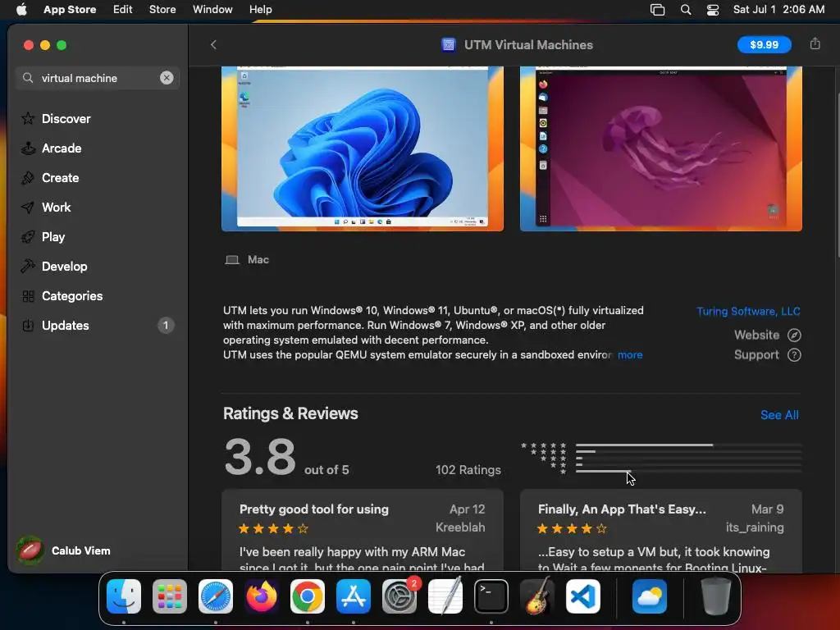Open Categories in the sidebar

coord(72,295)
